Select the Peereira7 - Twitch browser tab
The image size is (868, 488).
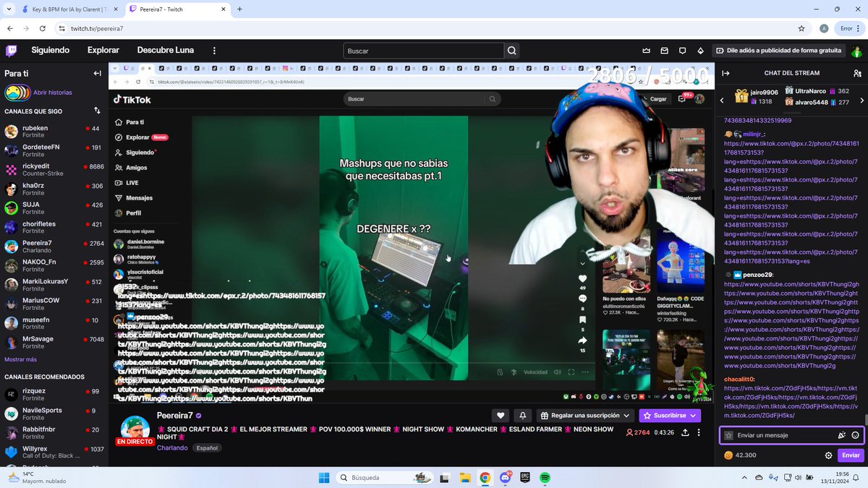pyautogui.click(x=177, y=9)
